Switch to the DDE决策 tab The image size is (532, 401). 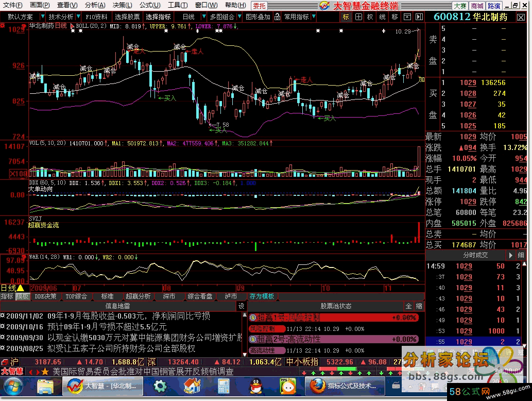pyautogui.click(x=45, y=296)
